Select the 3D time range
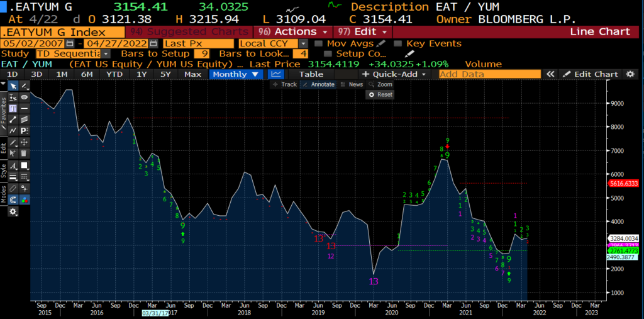644x319 pixels. pos(37,74)
